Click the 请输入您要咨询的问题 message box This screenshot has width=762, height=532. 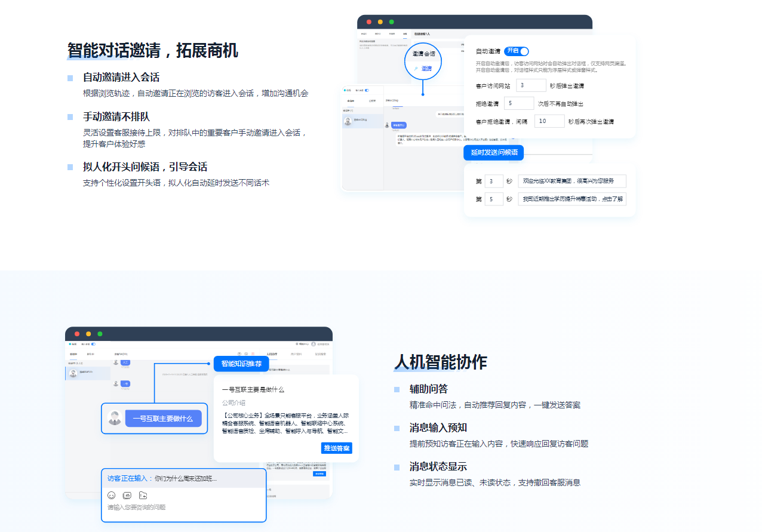pyautogui.click(x=179, y=508)
